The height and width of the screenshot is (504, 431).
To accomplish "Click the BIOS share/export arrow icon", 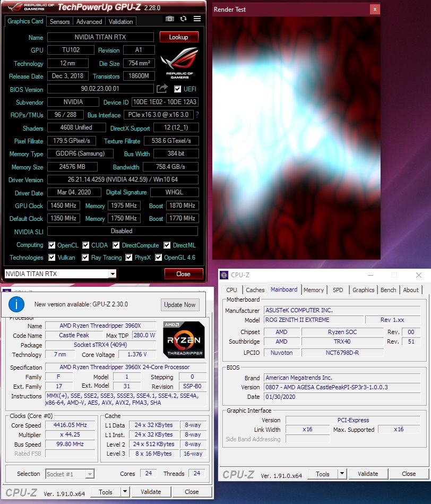I will [x=162, y=88].
